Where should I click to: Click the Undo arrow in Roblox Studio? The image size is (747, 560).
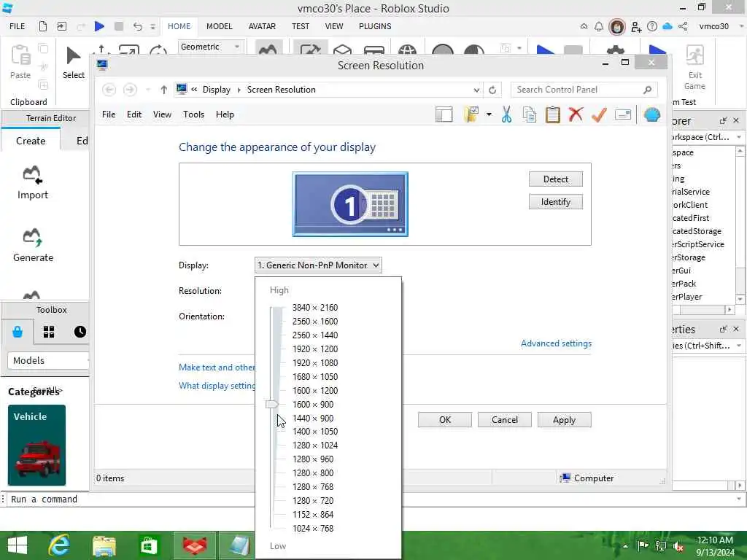point(138,26)
